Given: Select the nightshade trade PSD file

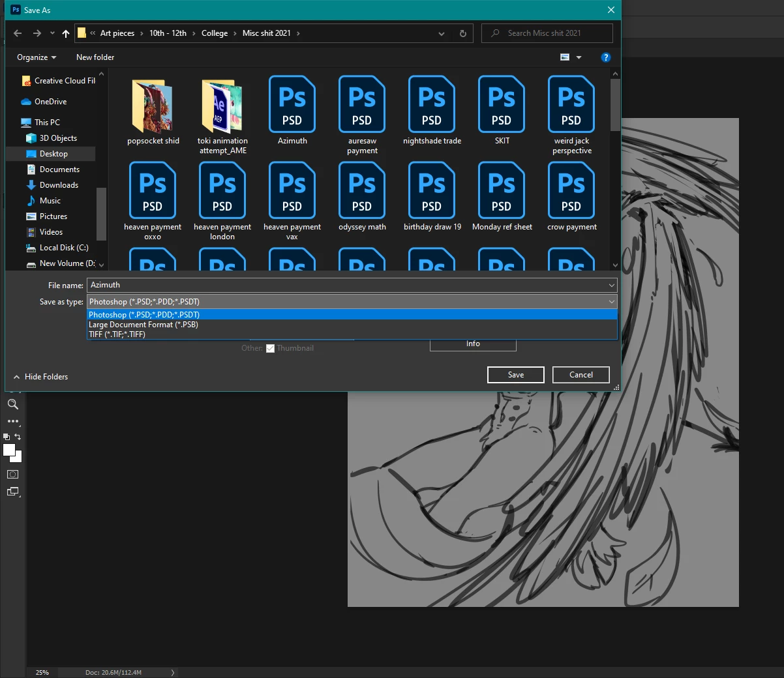Looking at the screenshot, I should pyautogui.click(x=432, y=111).
